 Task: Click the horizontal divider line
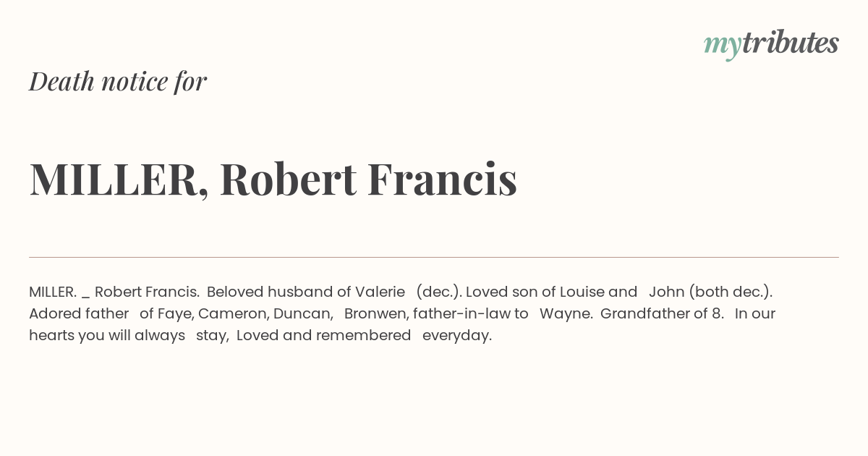(x=434, y=257)
